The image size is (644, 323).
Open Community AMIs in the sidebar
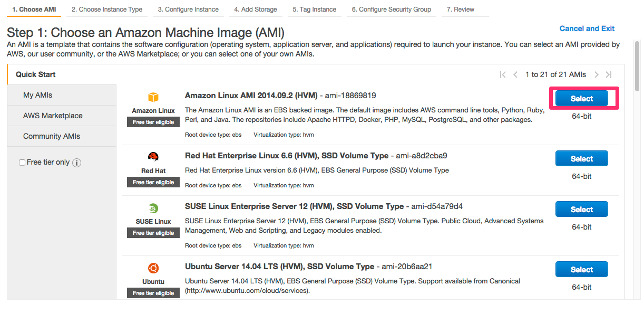coord(62,136)
